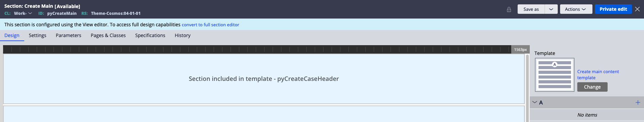Screen dimensions: 644x122
Task: Open the Pages & Classes tab
Action: [x=108, y=35]
